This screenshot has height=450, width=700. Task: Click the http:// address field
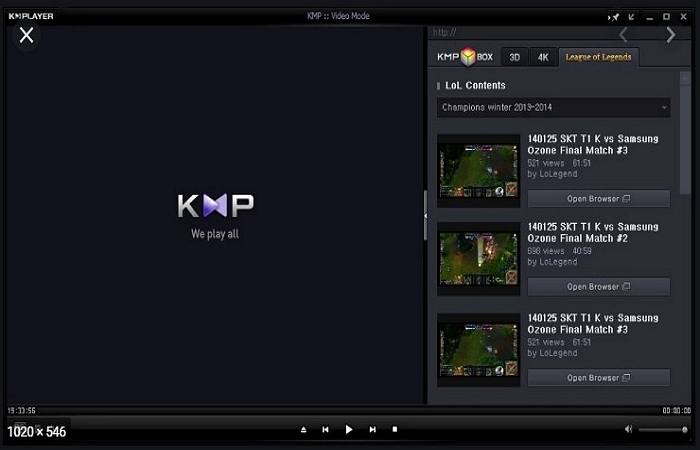coord(522,33)
